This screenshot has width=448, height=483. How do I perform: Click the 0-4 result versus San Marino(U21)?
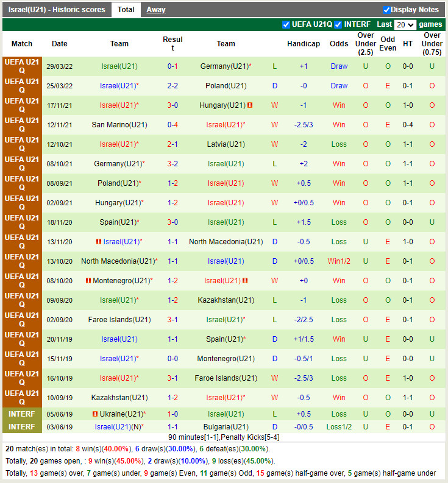click(172, 125)
